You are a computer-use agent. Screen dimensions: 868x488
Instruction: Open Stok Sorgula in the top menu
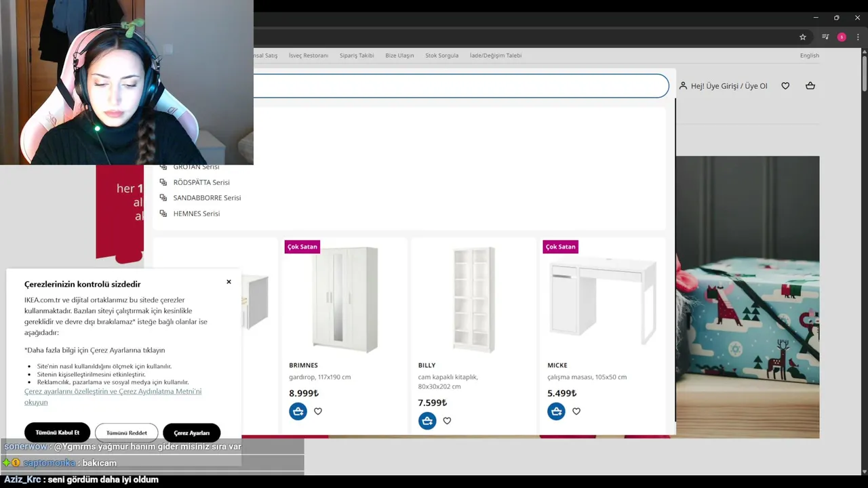click(x=442, y=56)
